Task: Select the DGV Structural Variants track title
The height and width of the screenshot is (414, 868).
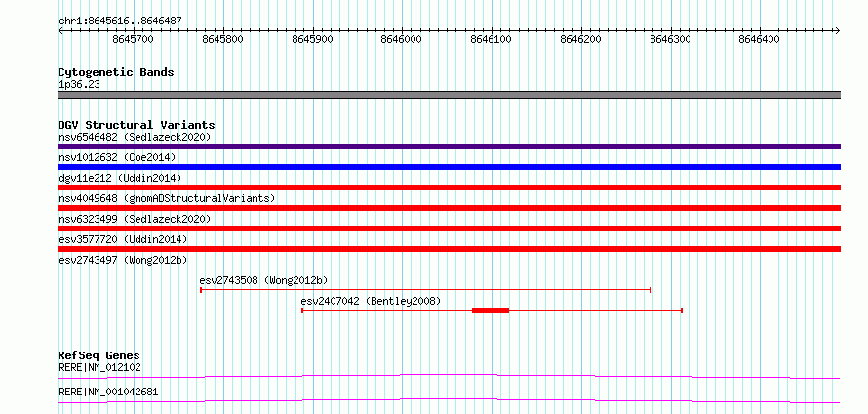Action: coord(137,125)
